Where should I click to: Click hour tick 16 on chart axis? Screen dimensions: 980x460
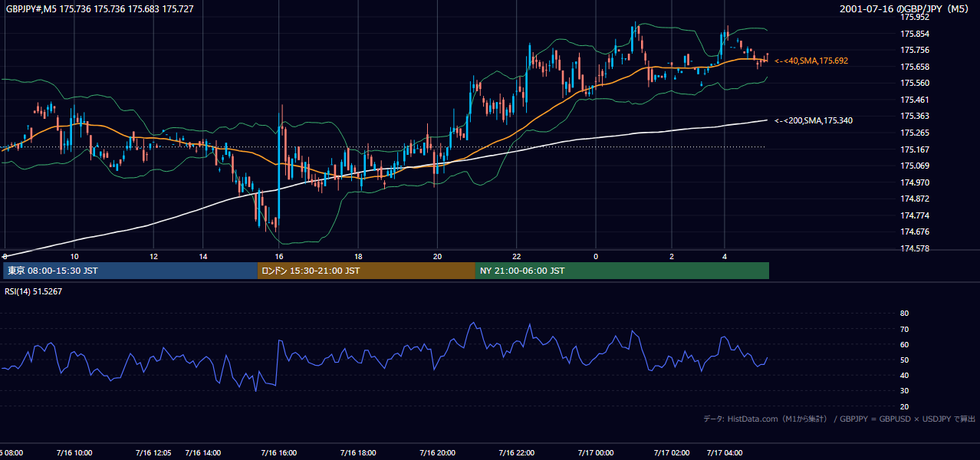(279, 256)
